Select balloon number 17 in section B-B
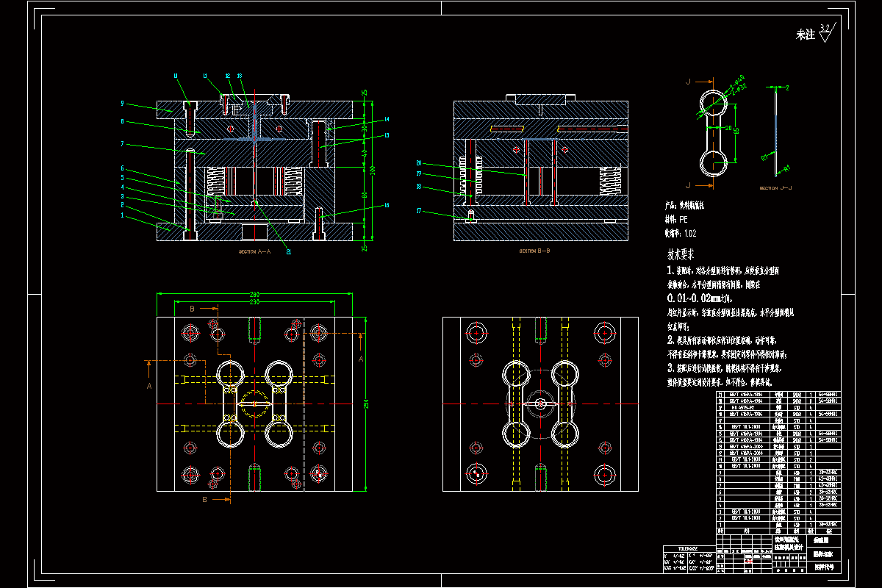 (x=418, y=211)
